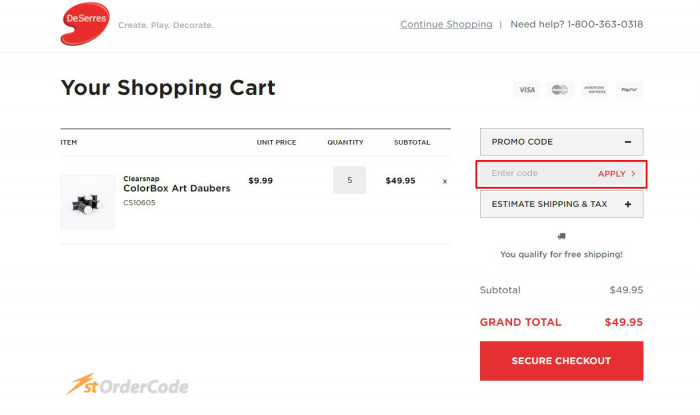Screen dimensions: 700x415
Task: Click the Your Shopping Cart heading
Action: [168, 87]
